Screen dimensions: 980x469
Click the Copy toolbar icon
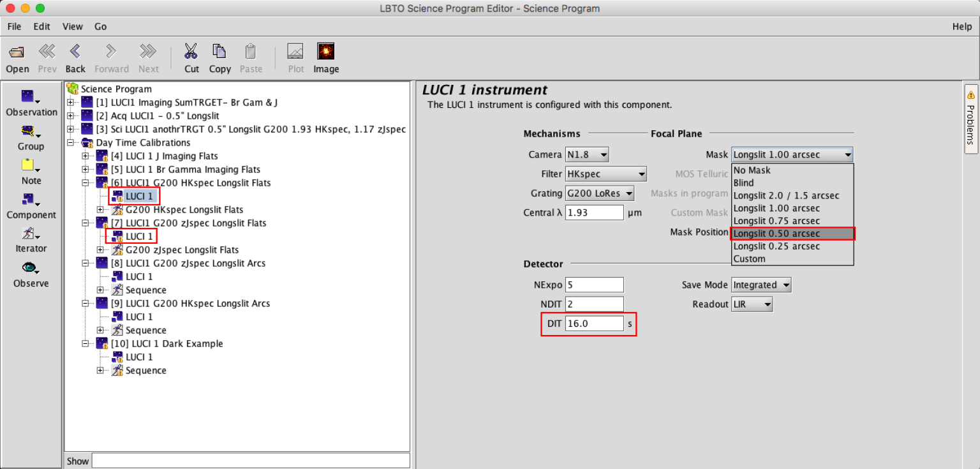(219, 51)
